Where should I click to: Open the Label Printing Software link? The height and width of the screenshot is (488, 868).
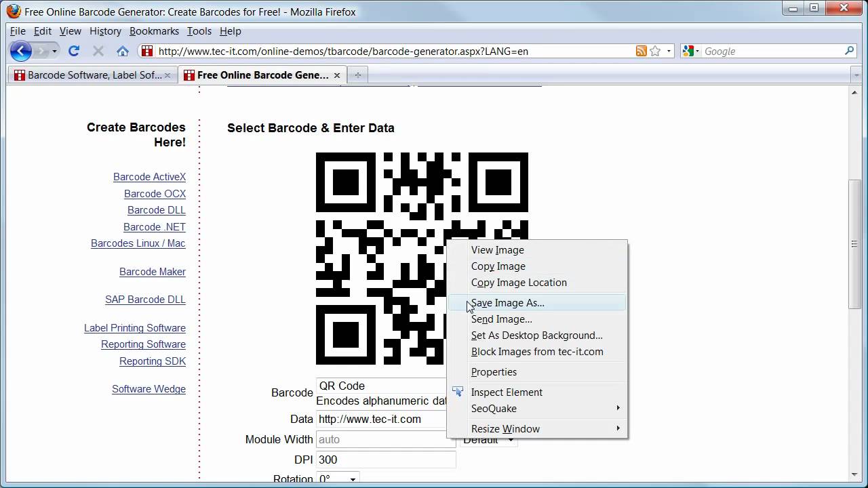click(135, 328)
